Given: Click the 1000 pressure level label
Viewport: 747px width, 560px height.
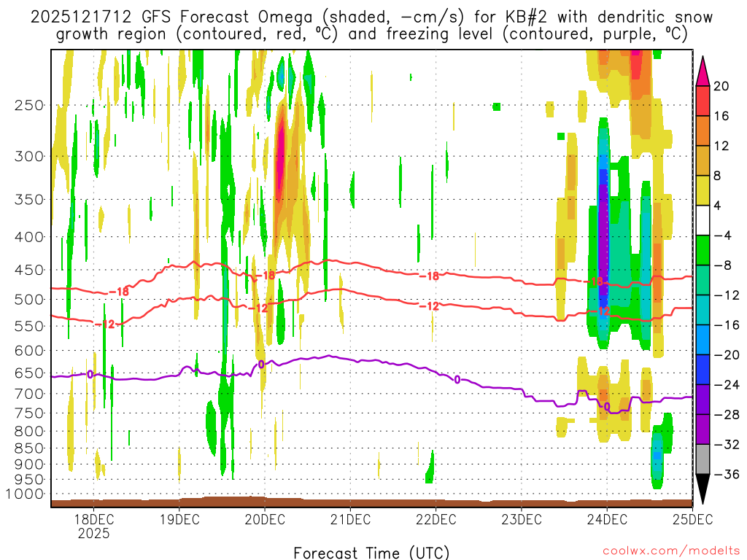Looking at the screenshot, I should [x=25, y=494].
